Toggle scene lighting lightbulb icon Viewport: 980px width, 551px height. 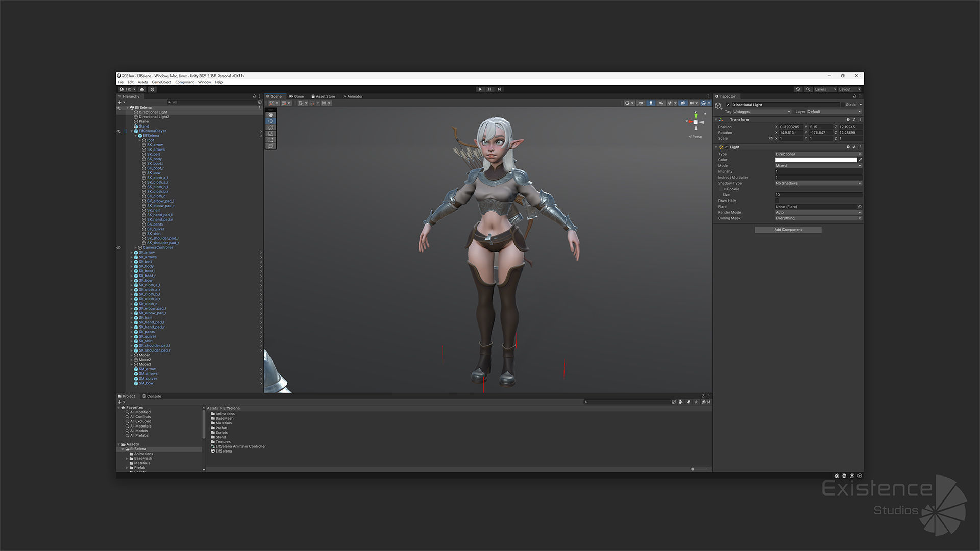651,103
